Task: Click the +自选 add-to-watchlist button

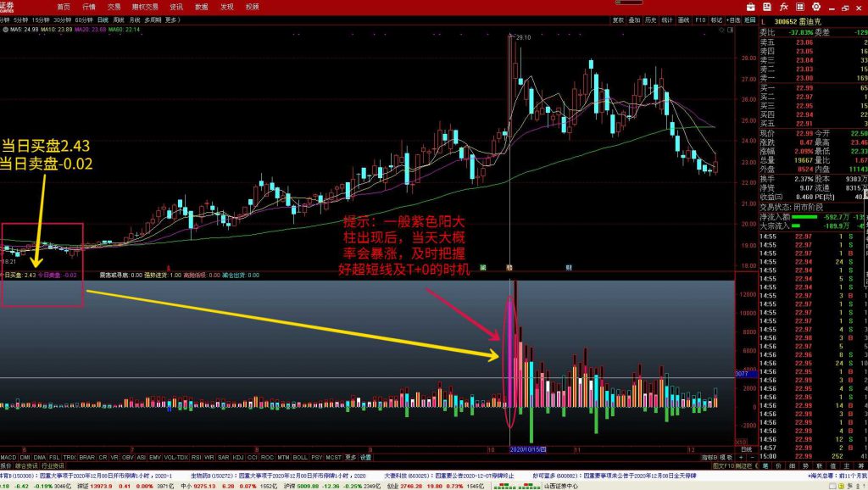Action: (734, 19)
